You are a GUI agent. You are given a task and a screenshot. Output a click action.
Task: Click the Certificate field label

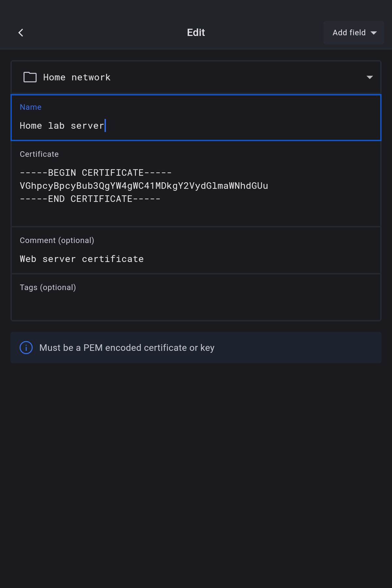point(39,154)
